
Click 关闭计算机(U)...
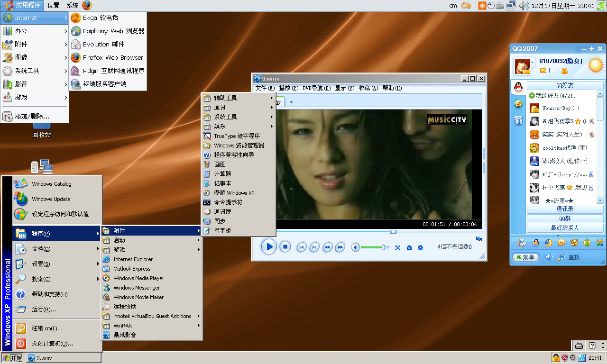[x=57, y=344]
